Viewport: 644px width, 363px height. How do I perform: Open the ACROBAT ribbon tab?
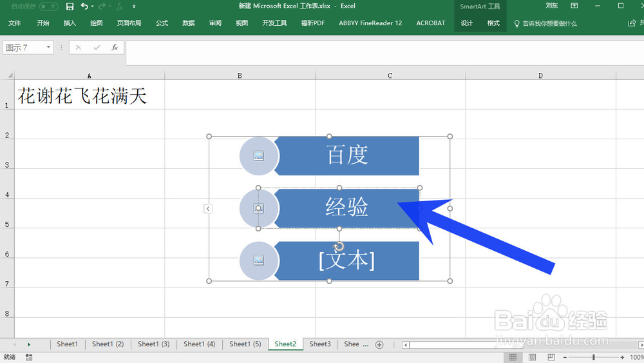click(x=430, y=23)
